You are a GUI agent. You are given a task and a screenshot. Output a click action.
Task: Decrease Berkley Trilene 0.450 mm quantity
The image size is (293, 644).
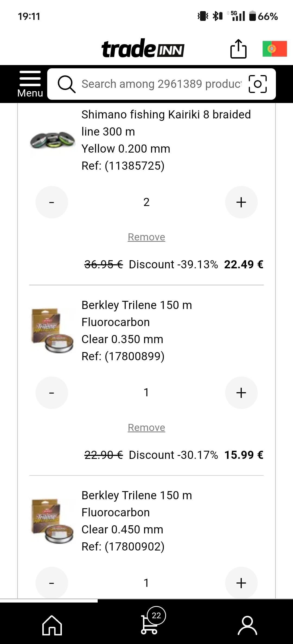tap(52, 583)
